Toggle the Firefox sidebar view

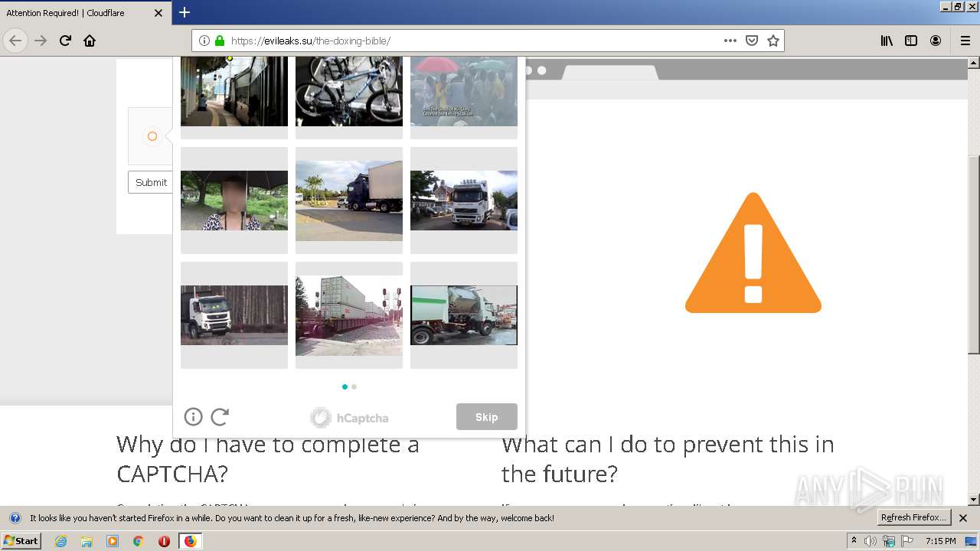pyautogui.click(x=911, y=41)
